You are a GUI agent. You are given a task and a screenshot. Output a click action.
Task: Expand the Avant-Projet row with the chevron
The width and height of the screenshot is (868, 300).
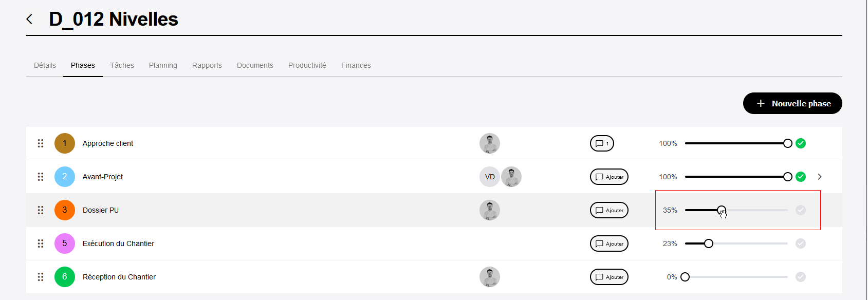(820, 177)
